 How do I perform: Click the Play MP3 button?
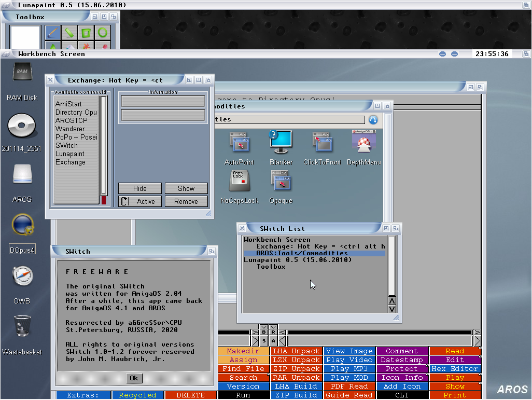349,369
